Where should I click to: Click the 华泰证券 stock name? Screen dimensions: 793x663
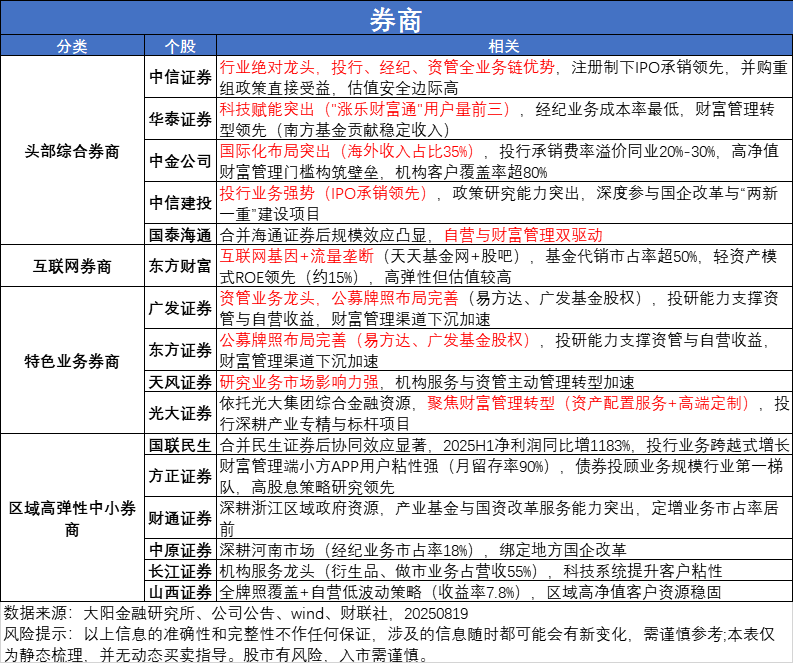coord(180,119)
